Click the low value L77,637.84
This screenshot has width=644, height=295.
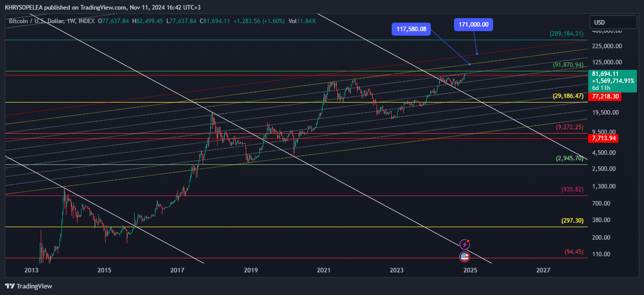181,21
